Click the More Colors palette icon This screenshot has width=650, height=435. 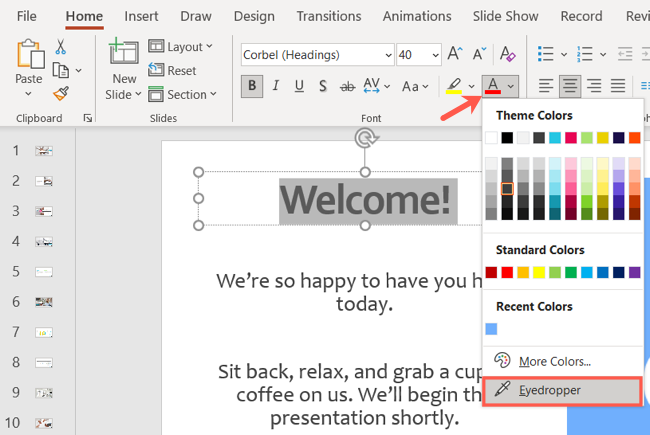pos(502,361)
